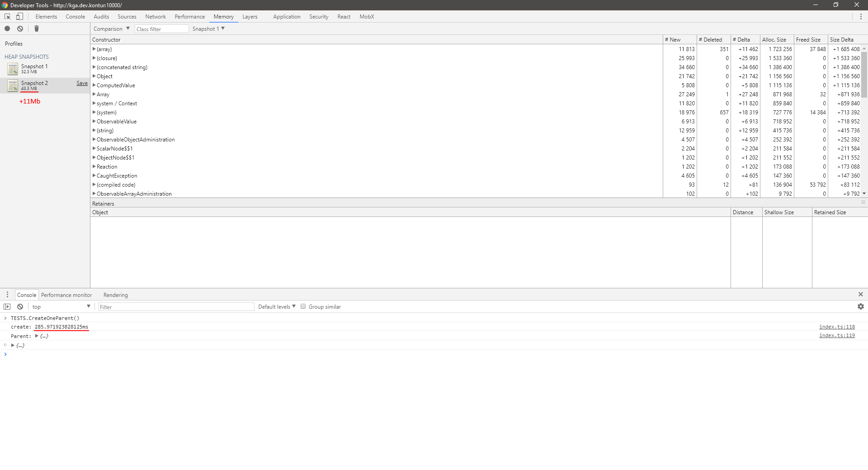Viewport: 868px width, 470px height.
Task: Enable Group similar checkbox
Action: pyautogui.click(x=303, y=306)
